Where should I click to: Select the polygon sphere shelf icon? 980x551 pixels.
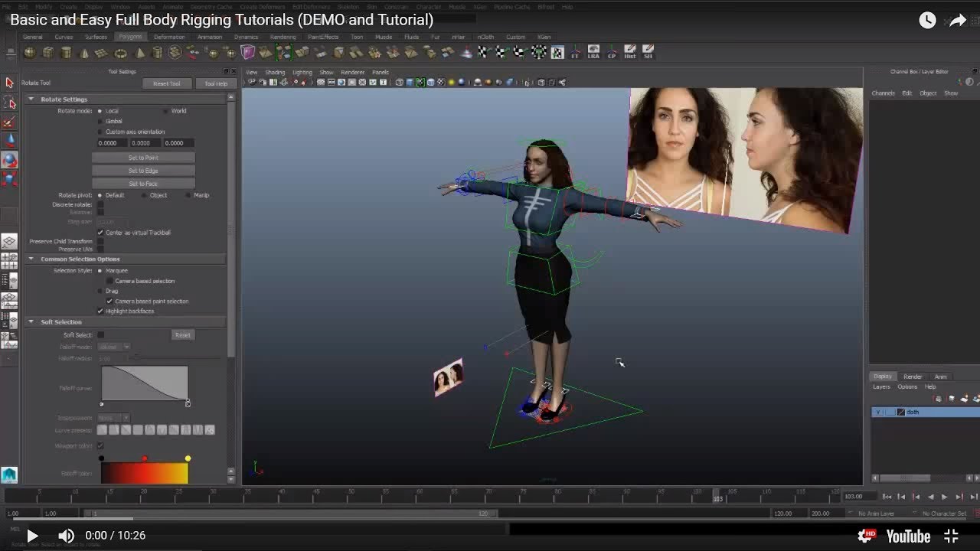30,53
